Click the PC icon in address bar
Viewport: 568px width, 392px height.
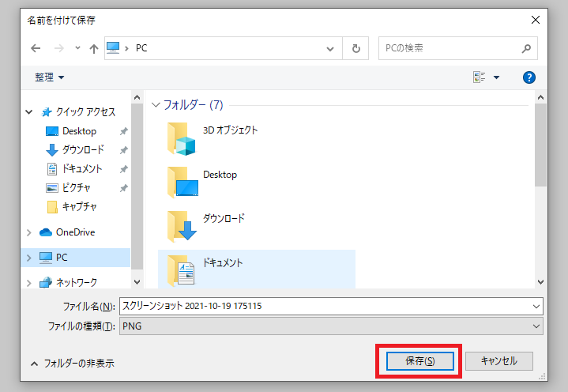coord(113,48)
